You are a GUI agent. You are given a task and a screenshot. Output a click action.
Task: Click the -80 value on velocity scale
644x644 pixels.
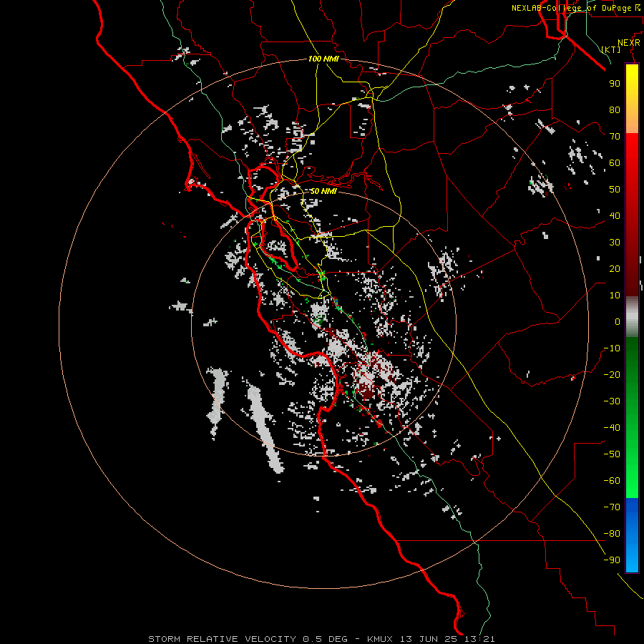point(612,534)
